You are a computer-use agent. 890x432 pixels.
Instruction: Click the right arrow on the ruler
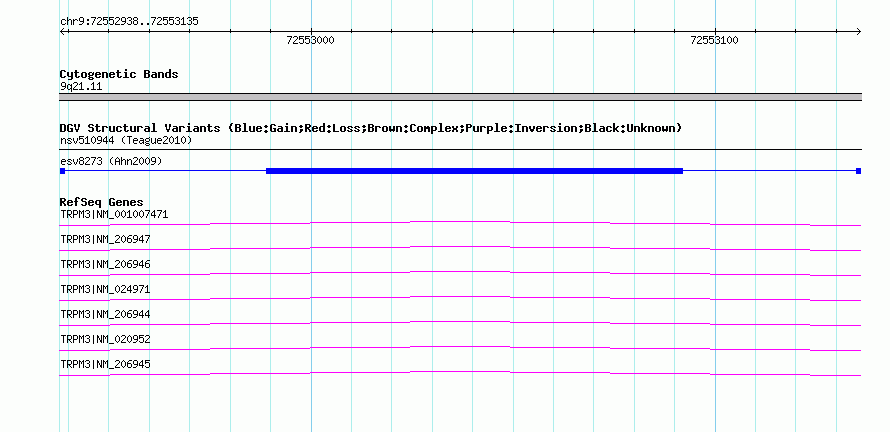858,32
